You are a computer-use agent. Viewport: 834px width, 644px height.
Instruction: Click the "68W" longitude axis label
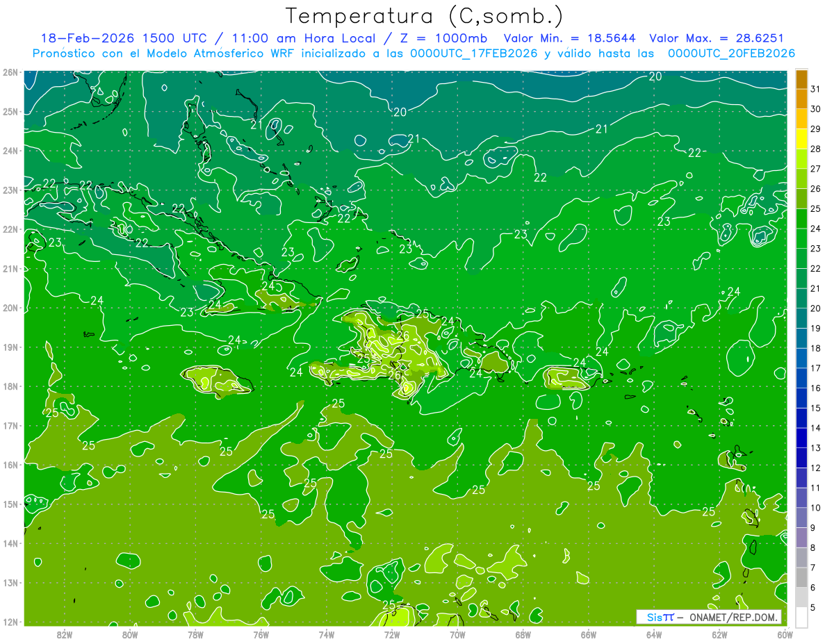tap(523, 634)
